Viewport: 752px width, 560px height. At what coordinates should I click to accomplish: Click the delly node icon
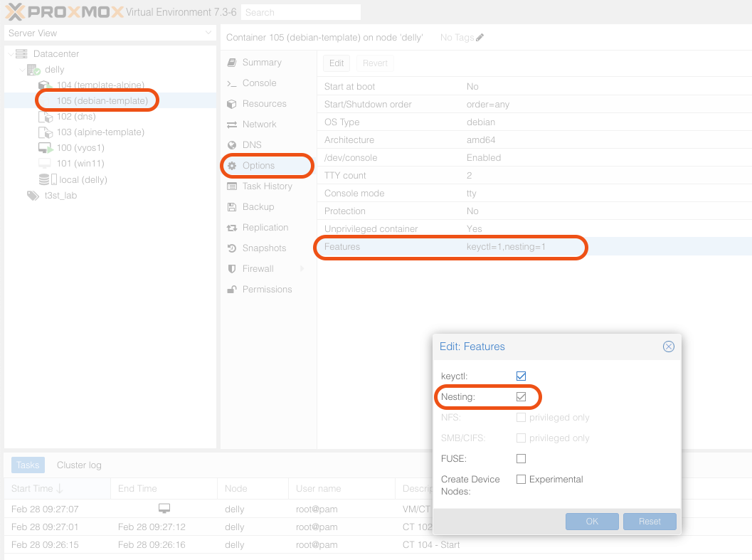33,70
